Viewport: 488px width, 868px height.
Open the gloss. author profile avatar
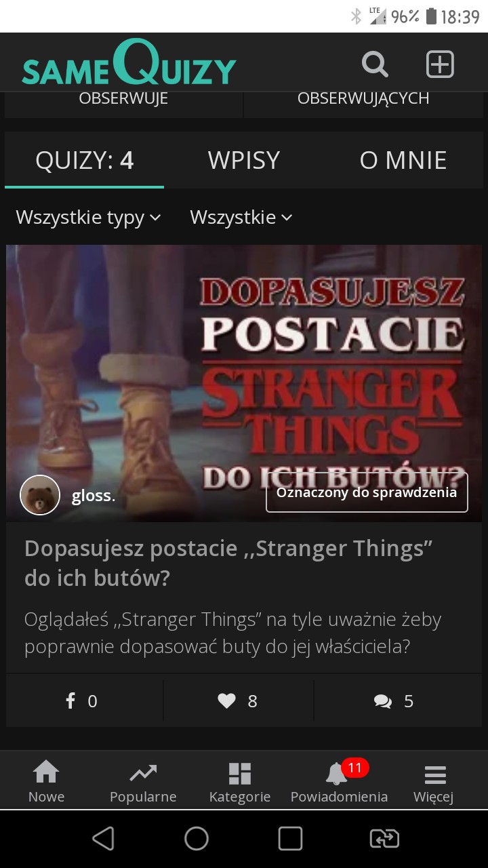pyautogui.click(x=40, y=495)
